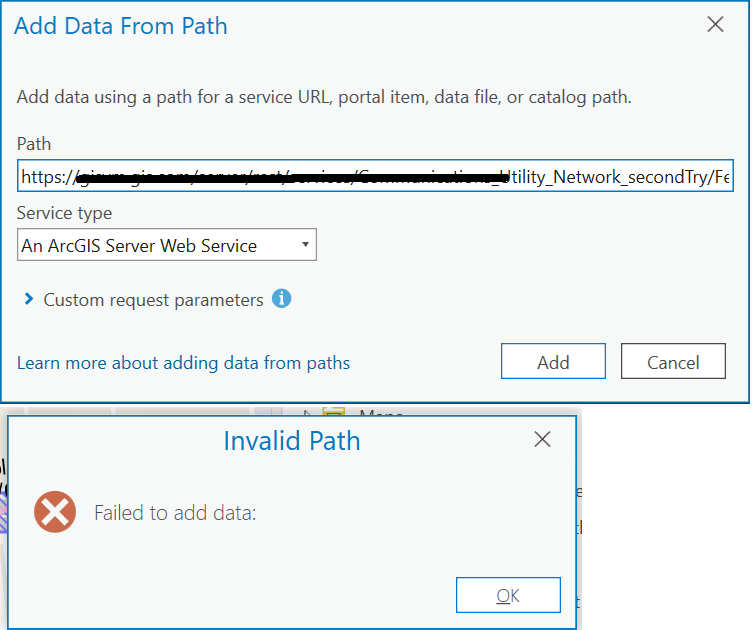752x630 pixels.
Task: Click the Service type dropdown arrow
Action: click(304, 245)
